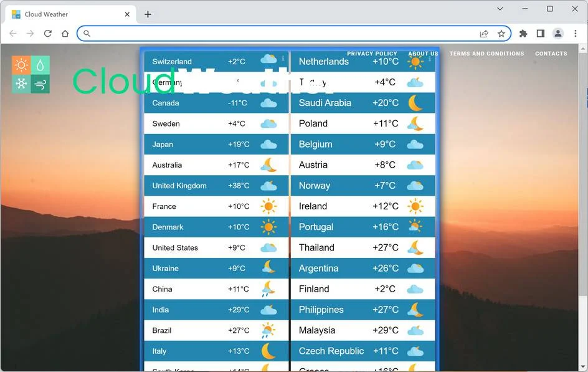Select the United States row
Screen dimensions: 588x372
tap(216, 247)
